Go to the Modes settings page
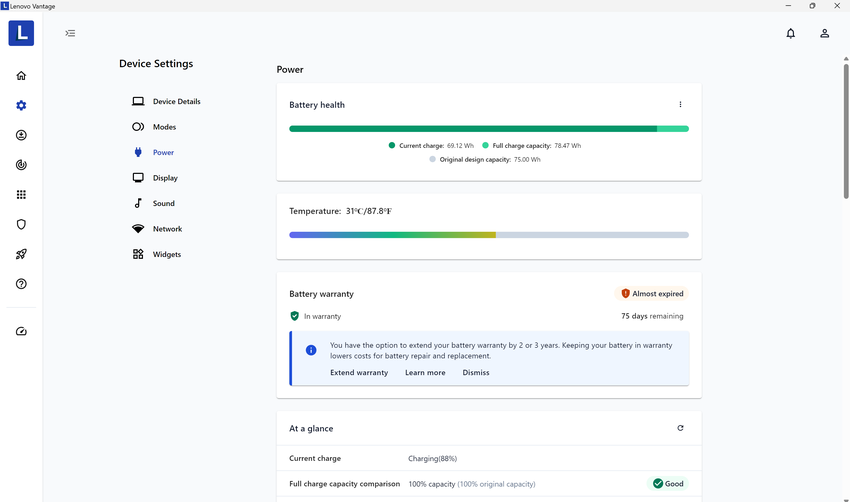The width and height of the screenshot is (850, 502). coord(164,127)
